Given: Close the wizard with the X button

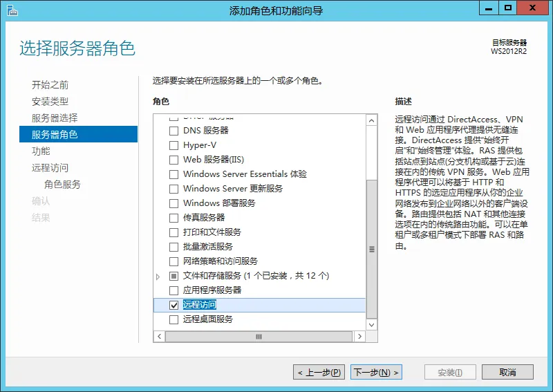Looking at the screenshot, I should pyautogui.click(x=532, y=8).
